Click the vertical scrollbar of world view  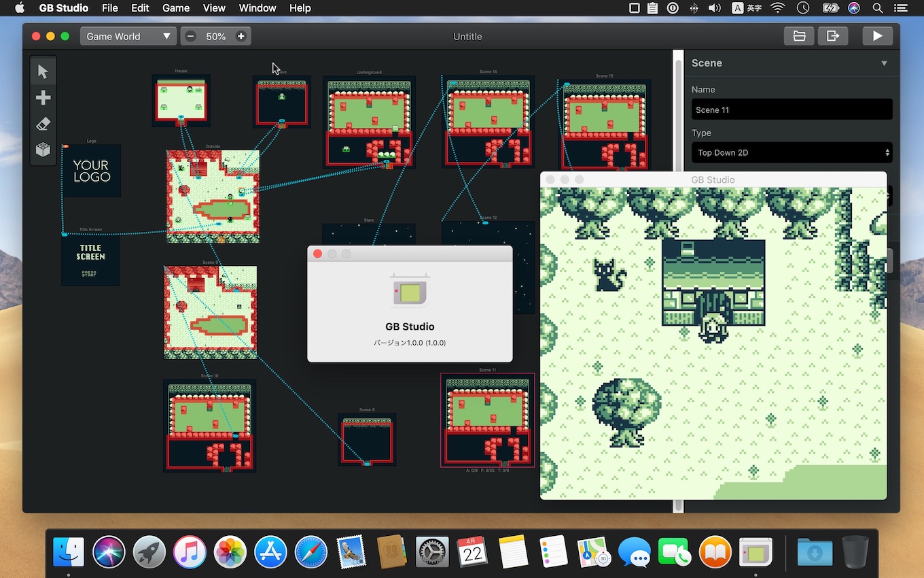678,281
